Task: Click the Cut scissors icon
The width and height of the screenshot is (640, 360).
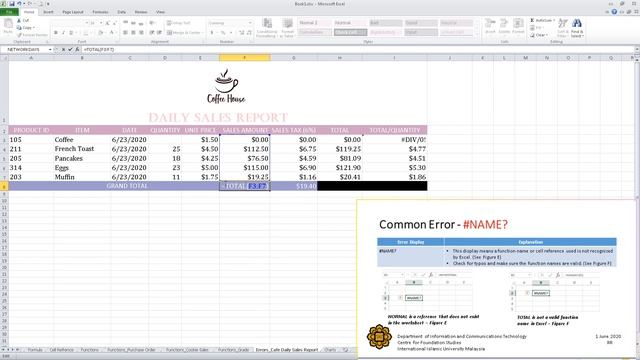Action: [19, 20]
